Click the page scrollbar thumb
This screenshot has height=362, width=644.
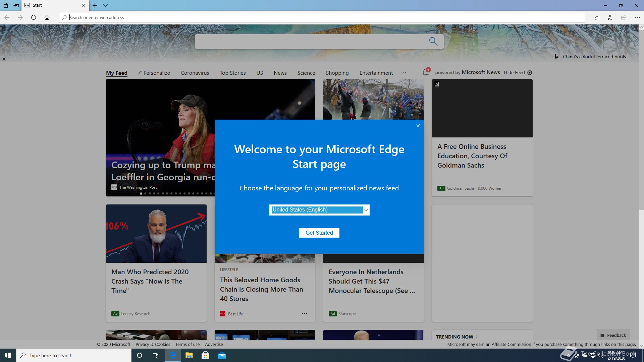[641, 121]
